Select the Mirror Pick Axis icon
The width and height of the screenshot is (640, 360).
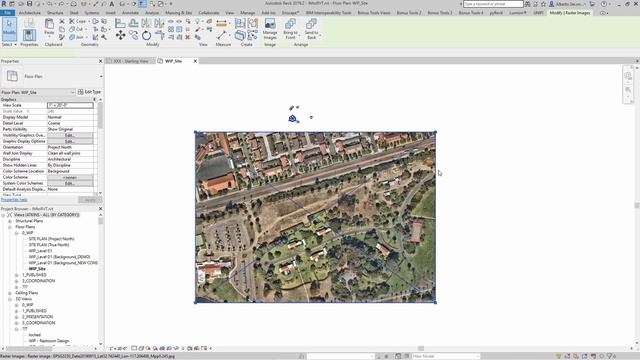tap(146, 23)
